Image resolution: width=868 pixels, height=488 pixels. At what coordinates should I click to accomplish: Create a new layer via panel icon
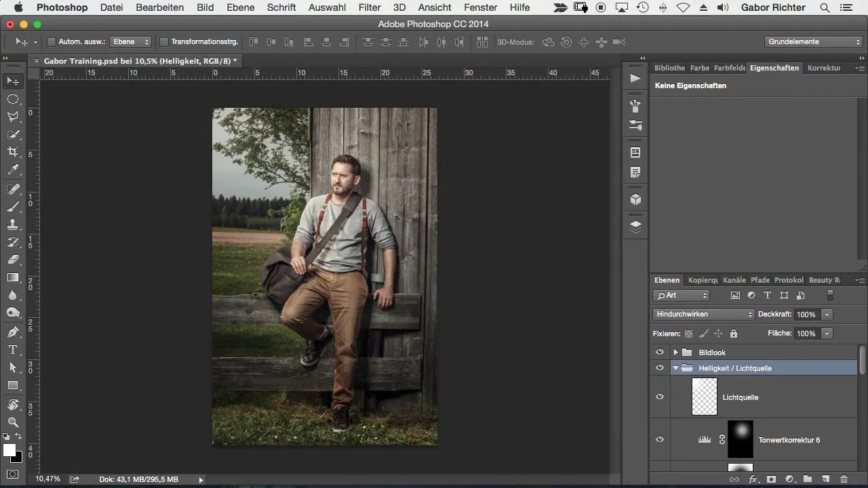point(825,479)
